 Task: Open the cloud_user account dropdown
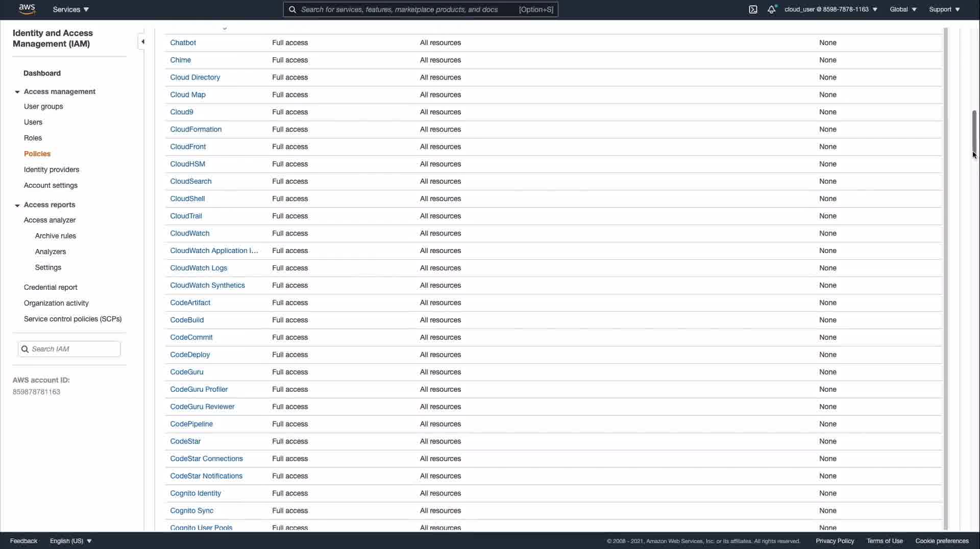tap(831, 9)
